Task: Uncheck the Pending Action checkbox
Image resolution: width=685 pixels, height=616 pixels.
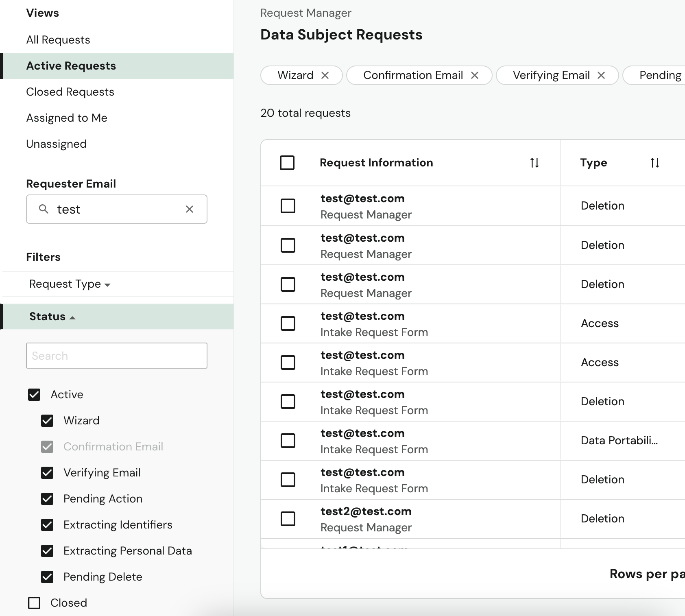Action: (x=47, y=499)
